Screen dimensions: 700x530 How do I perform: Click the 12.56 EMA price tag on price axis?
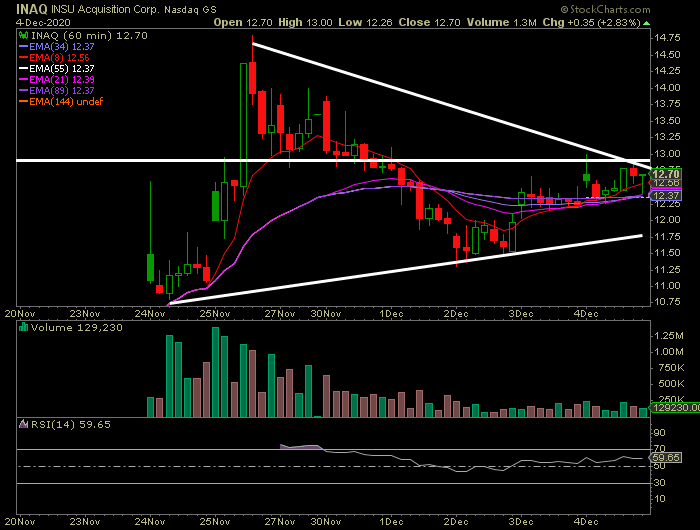[x=666, y=183]
